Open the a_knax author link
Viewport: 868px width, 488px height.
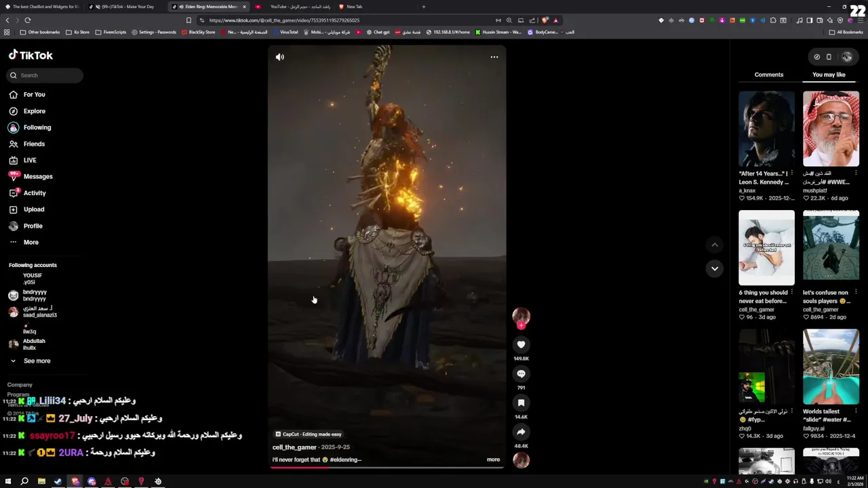click(747, 190)
